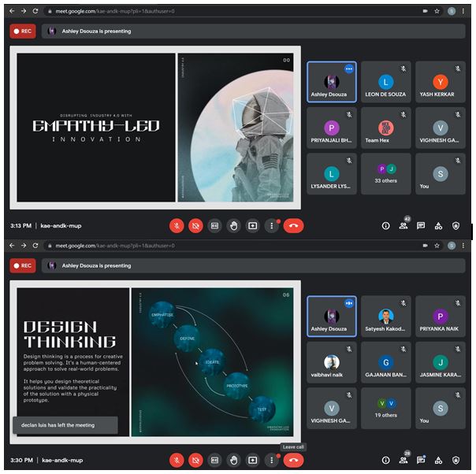Go back in the 3:30 PM browser window
The width and height of the screenshot is (476, 474).
pyautogui.click(x=12, y=246)
